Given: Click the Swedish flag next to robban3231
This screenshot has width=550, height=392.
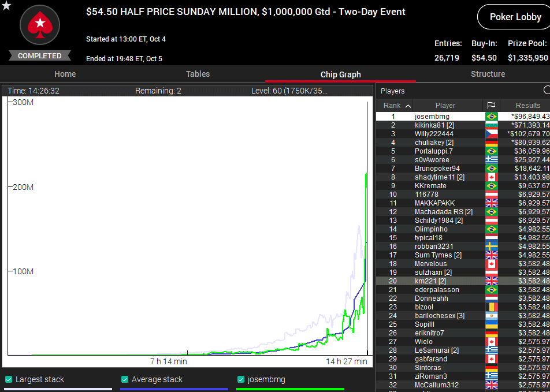Looking at the screenshot, I should pyautogui.click(x=492, y=247).
